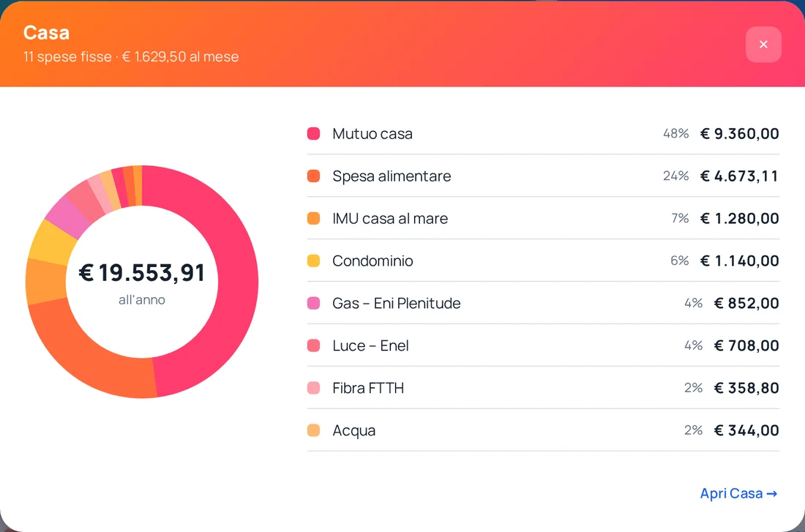Click the '48%' share of Mutuo casa
This screenshot has height=532, width=805.
675,133
